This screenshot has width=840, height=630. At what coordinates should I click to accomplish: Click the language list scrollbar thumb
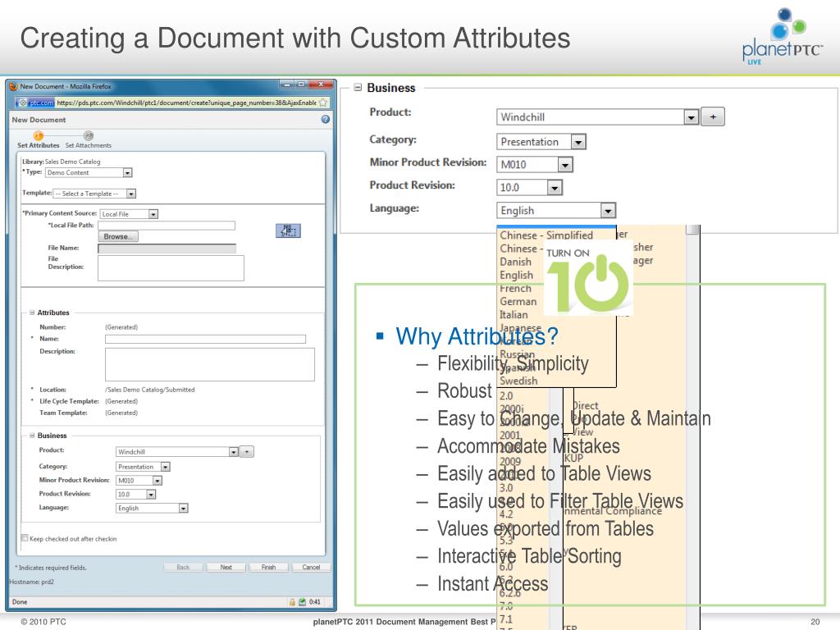[692, 230]
